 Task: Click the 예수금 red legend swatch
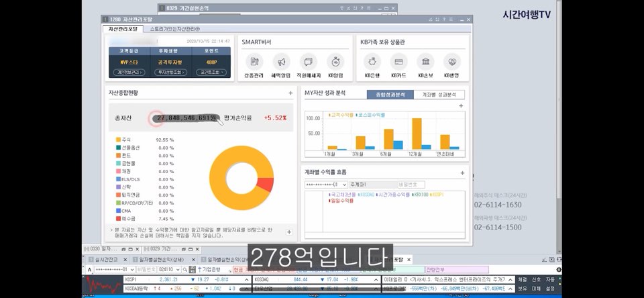pos(118,219)
